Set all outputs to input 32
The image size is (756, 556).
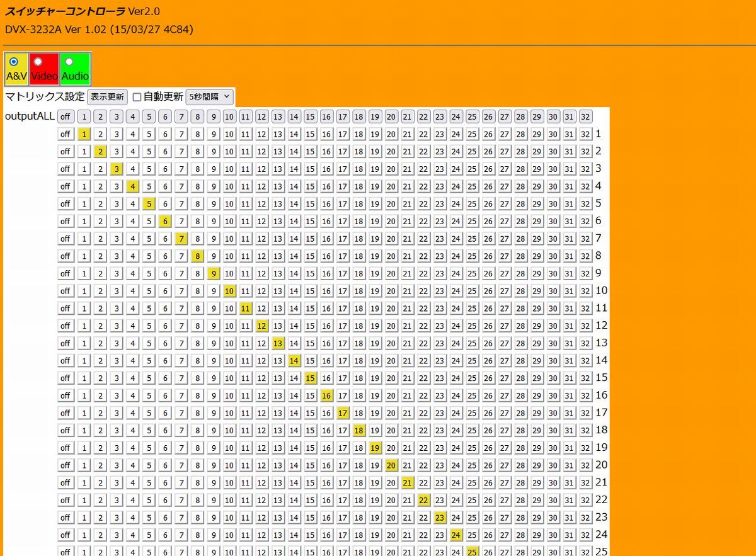point(585,116)
